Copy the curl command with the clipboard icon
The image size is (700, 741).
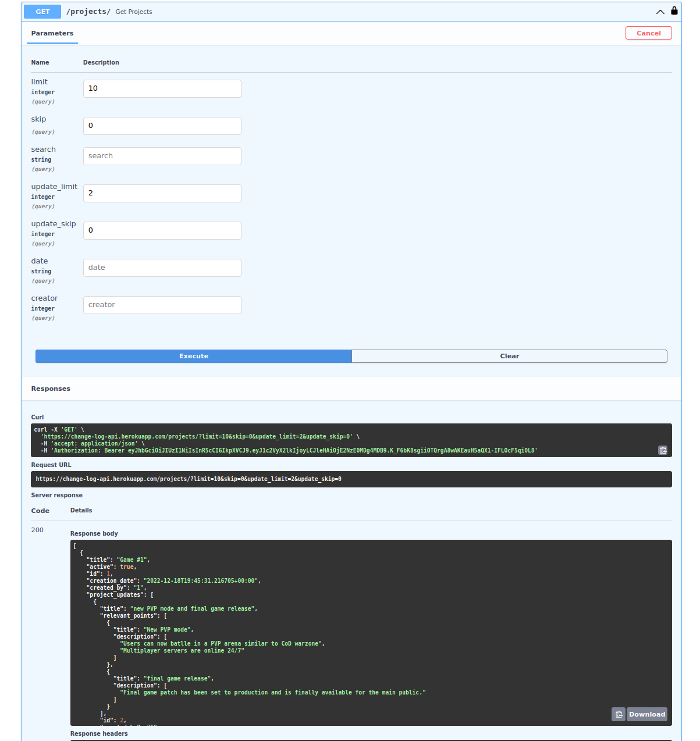click(x=663, y=450)
